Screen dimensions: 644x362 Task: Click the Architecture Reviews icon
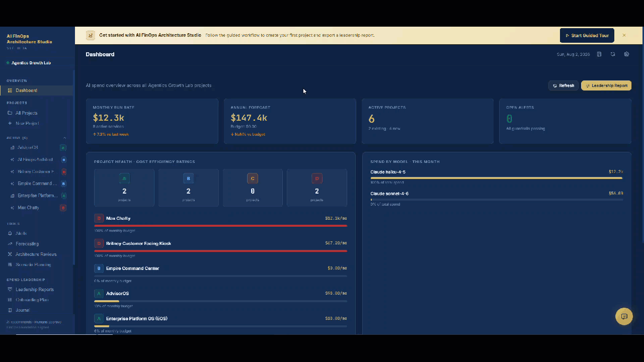click(10, 254)
